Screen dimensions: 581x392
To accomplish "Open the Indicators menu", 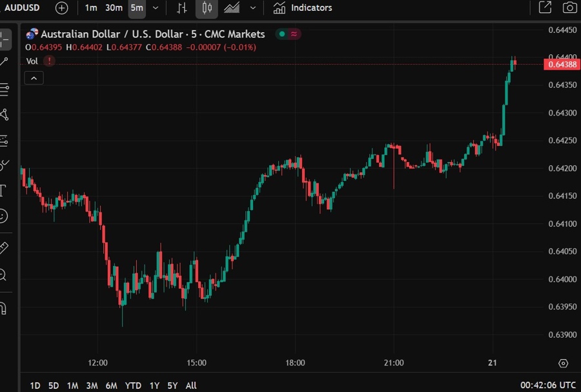I will pos(302,8).
